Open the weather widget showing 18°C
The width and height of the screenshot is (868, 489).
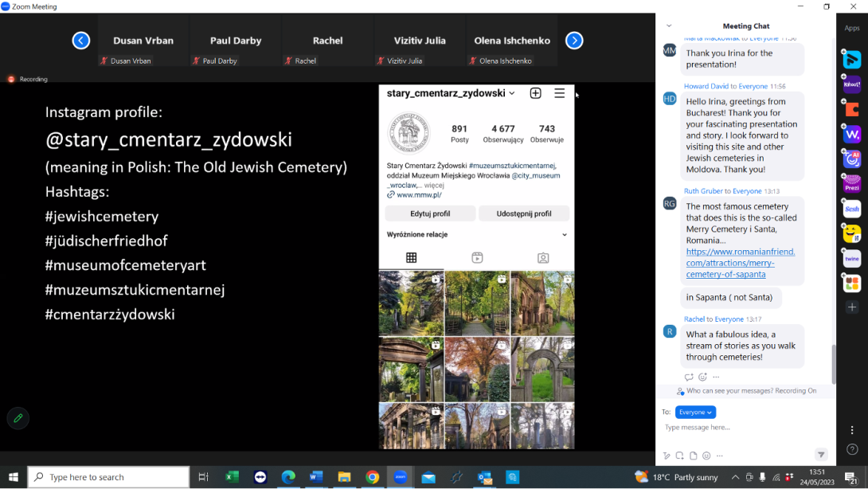[x=676, y=477]
